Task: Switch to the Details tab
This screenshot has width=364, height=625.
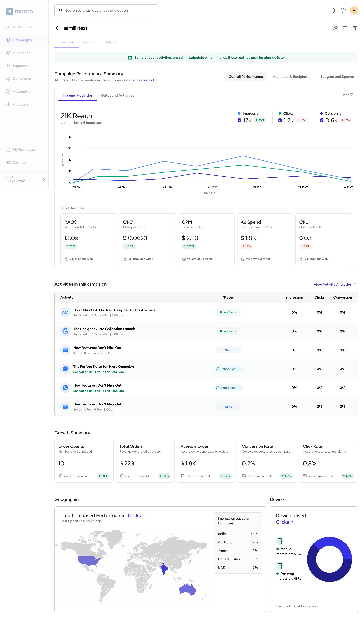Action: (110, 42)
